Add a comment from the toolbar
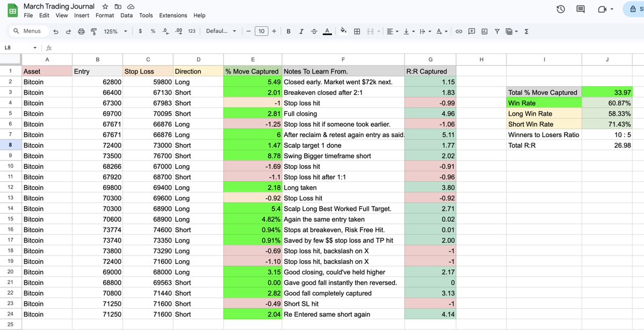 coord(472,31)
